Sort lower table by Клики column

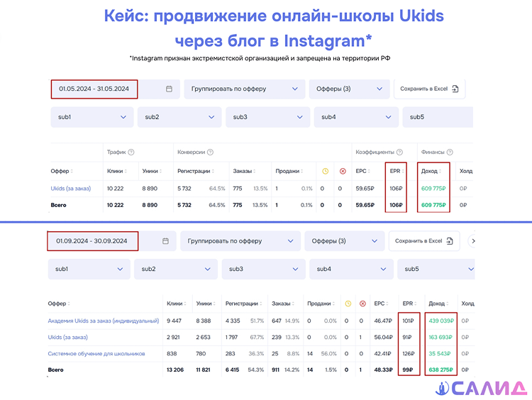(x=177, y=304)
